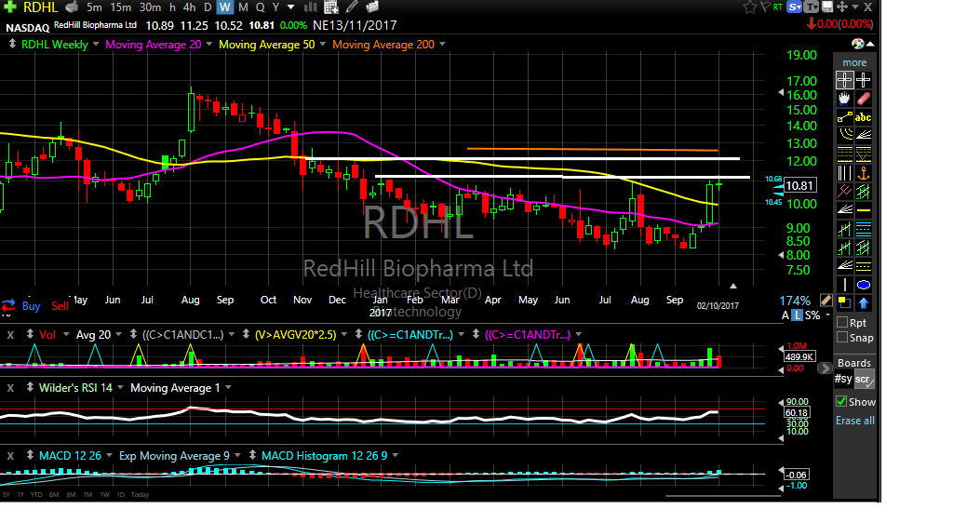The image size is (980, 509).
Task: Switch to M monthly timeframe
Action: pyautogui.click(x=243, y=7)
